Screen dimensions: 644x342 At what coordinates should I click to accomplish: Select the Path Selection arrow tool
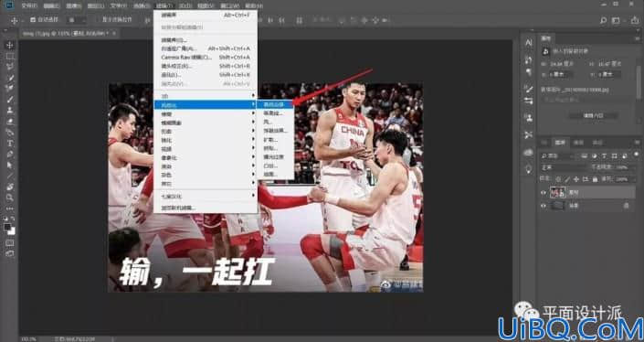10,166
